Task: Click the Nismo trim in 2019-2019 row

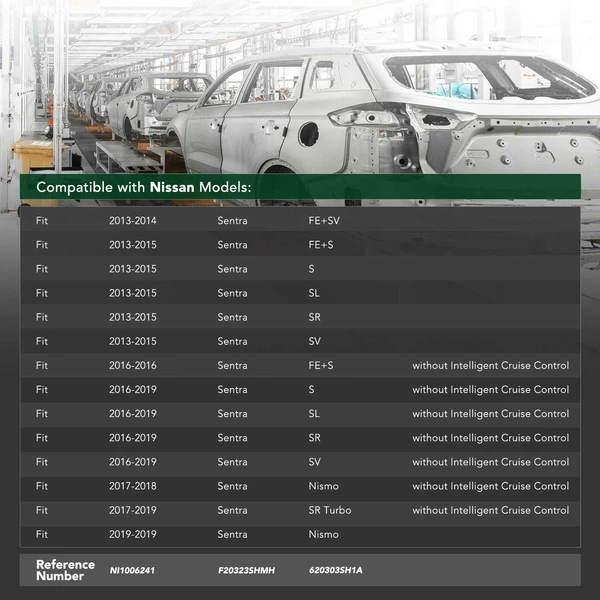Action: click(x=324, y=534)
